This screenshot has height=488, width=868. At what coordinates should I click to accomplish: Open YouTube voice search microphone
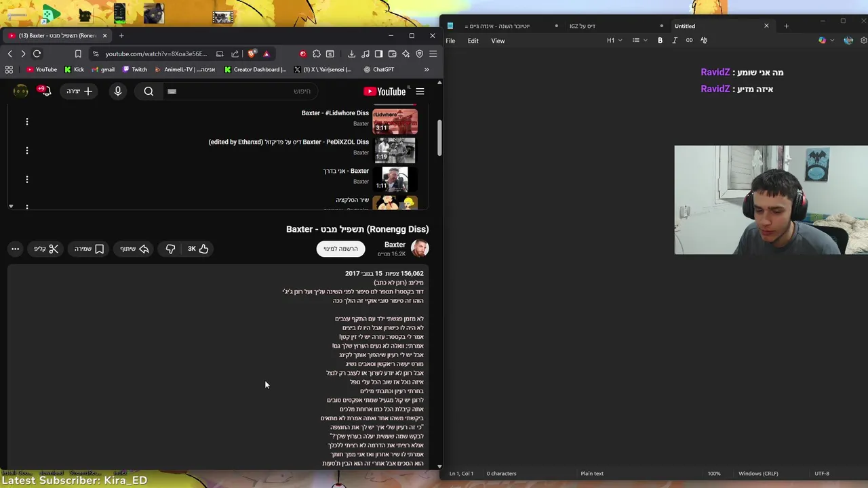pos(118,91)
